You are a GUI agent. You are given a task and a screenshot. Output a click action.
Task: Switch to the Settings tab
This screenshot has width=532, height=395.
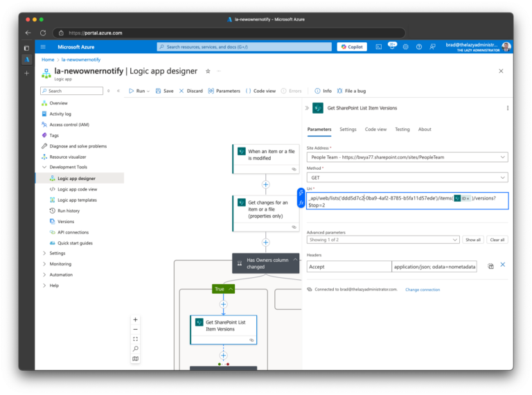[348, 130]
